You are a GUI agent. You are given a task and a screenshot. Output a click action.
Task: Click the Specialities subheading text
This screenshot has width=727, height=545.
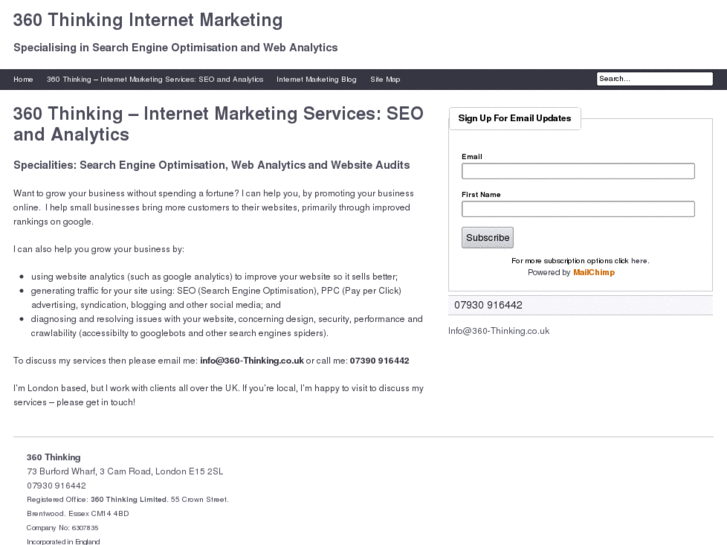[x=211, y=165]
